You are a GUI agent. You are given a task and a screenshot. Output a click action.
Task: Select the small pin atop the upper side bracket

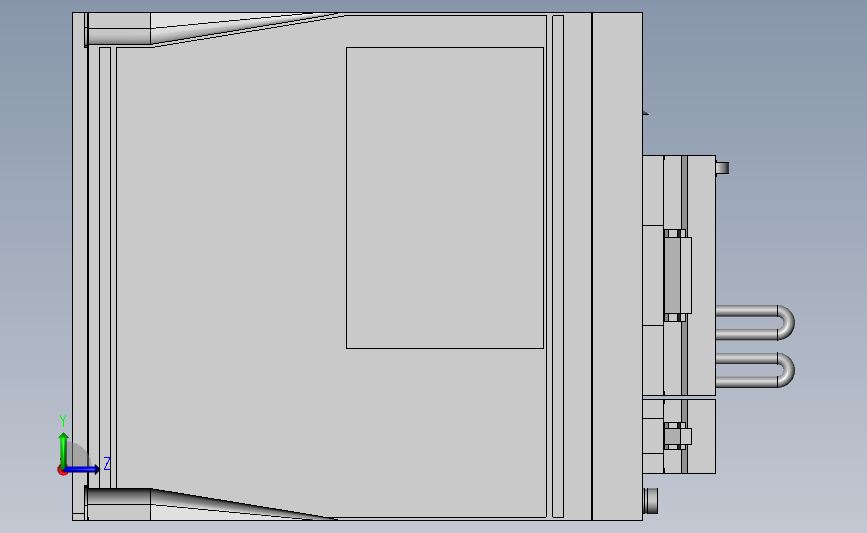tap(722, 168)
